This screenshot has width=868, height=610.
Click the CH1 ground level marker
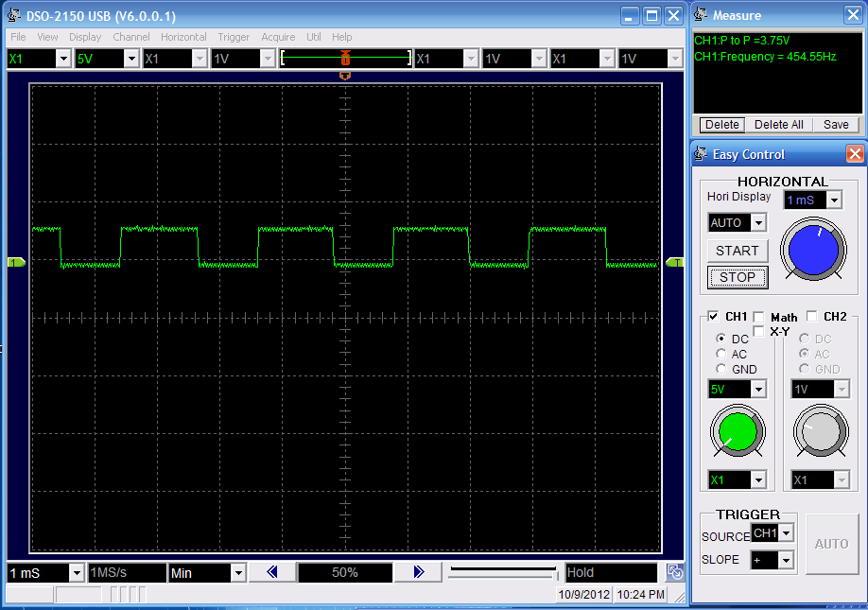click(x=15, y=262)
